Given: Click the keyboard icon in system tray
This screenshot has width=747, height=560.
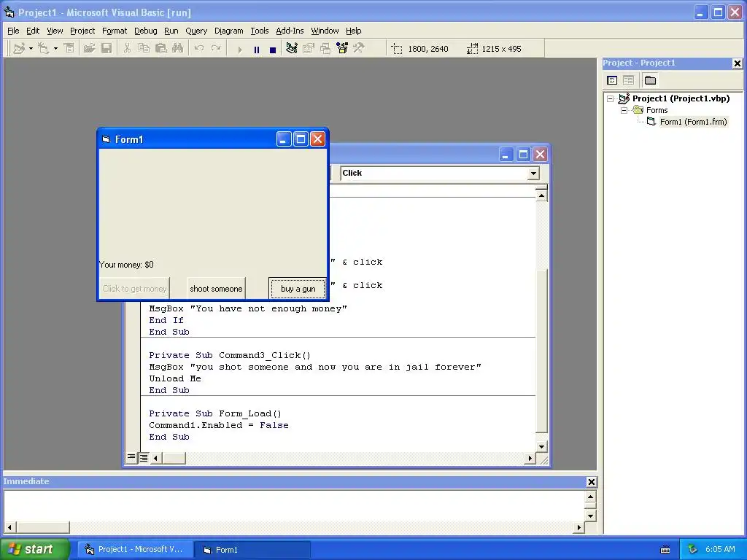Looking at the screenshot, I should coord(665,550).
